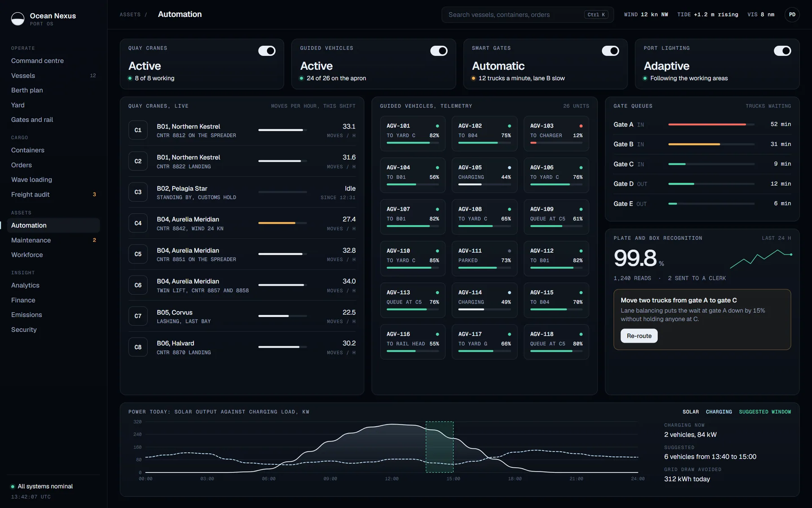This screenshot has width=812, height=508.
Task: Click the suggested window chart marker
Action: (x=439, y=447)
